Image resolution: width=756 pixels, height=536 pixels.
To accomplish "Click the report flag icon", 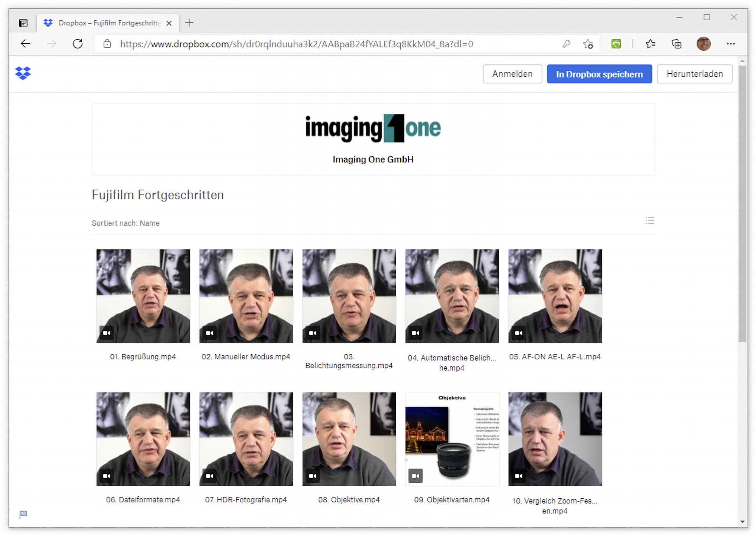I will coord(23,514).
